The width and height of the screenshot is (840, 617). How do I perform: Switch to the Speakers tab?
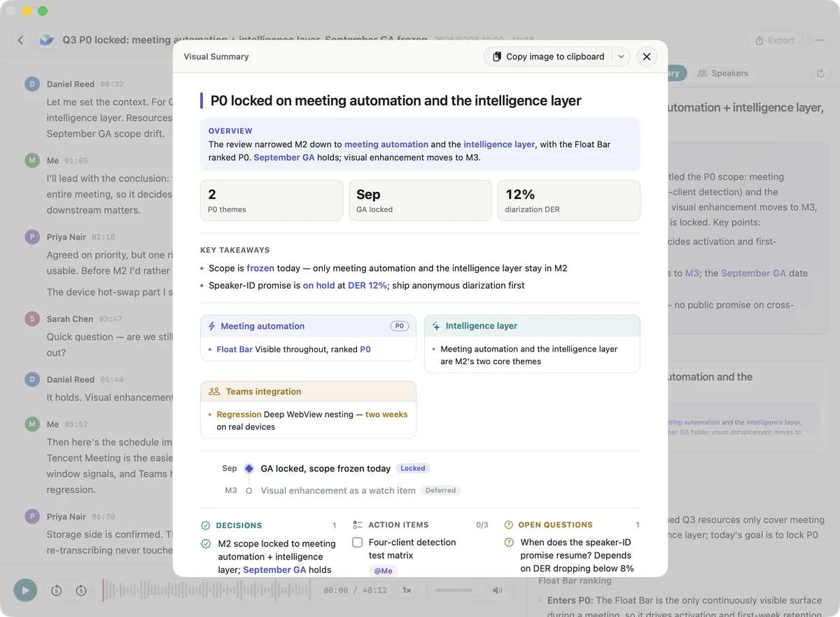tap(723, 73)
